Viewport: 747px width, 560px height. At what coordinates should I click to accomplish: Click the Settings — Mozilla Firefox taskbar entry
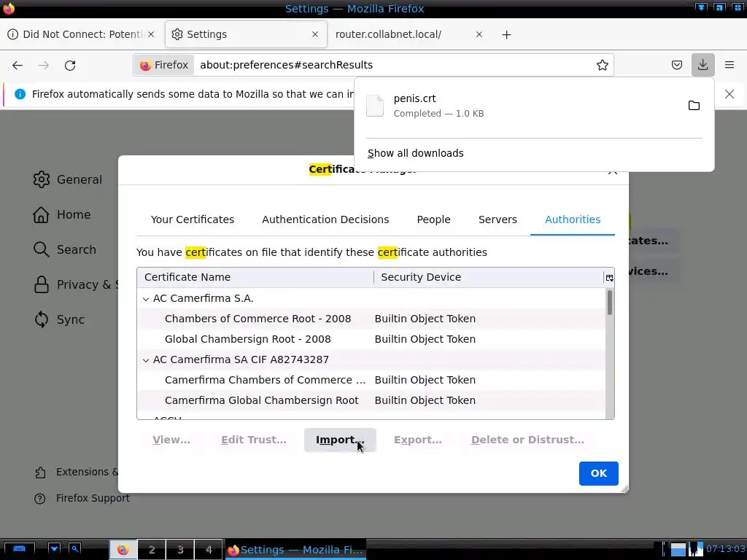click(x=295, y=550)
